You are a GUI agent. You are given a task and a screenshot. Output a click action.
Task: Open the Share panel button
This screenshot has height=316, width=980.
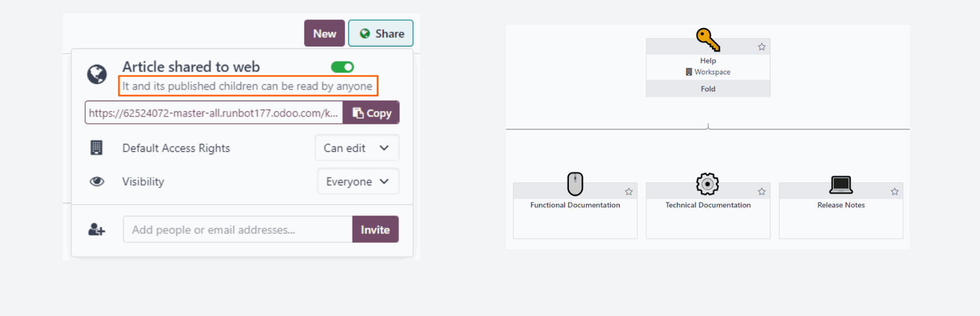381,34
